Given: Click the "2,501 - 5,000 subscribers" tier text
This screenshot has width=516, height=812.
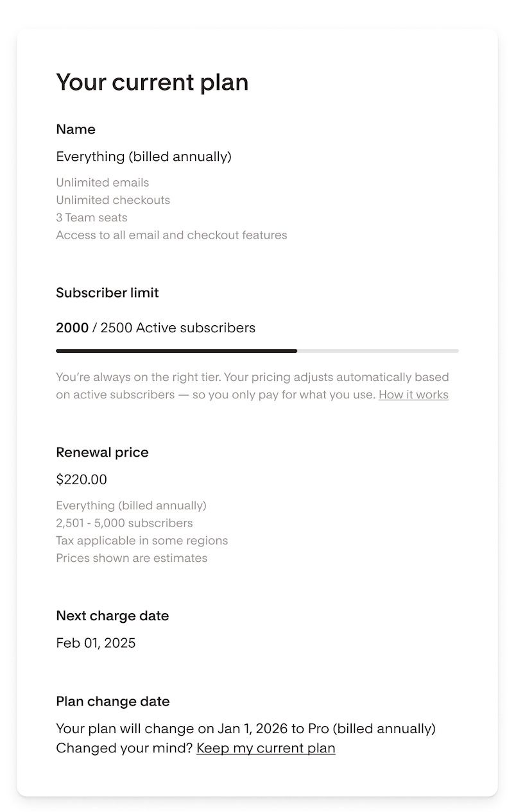Looking at the screenshot, I should point(125,523).
